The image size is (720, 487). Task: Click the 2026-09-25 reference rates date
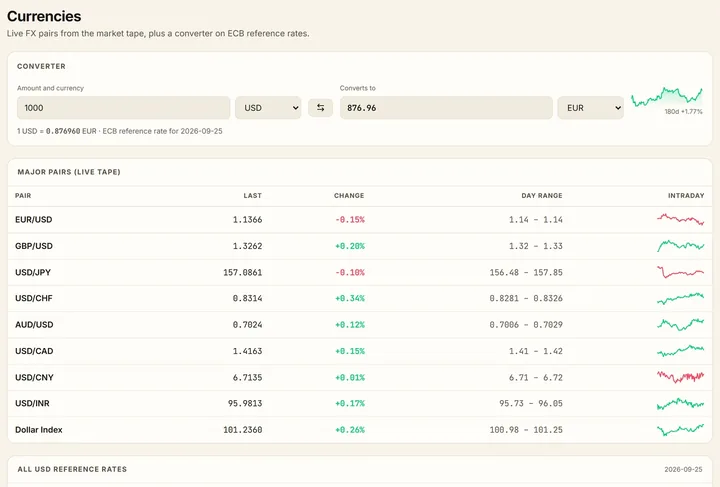pos(683,469)
